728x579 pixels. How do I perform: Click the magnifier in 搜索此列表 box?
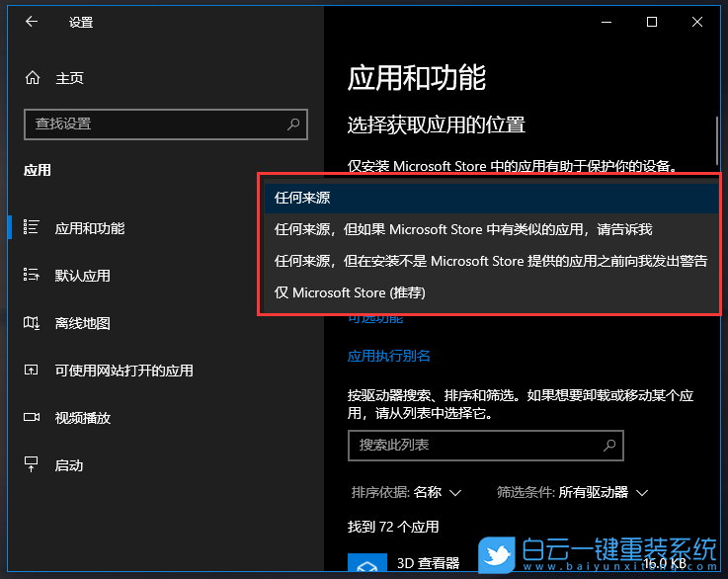point(609,445)
